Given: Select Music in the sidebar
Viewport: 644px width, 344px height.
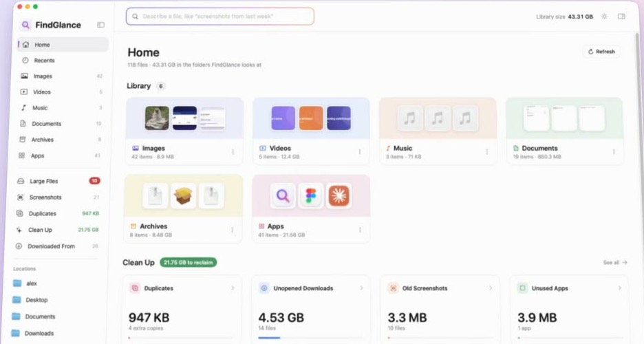Looking at the screenshot, I should (63, 107).
